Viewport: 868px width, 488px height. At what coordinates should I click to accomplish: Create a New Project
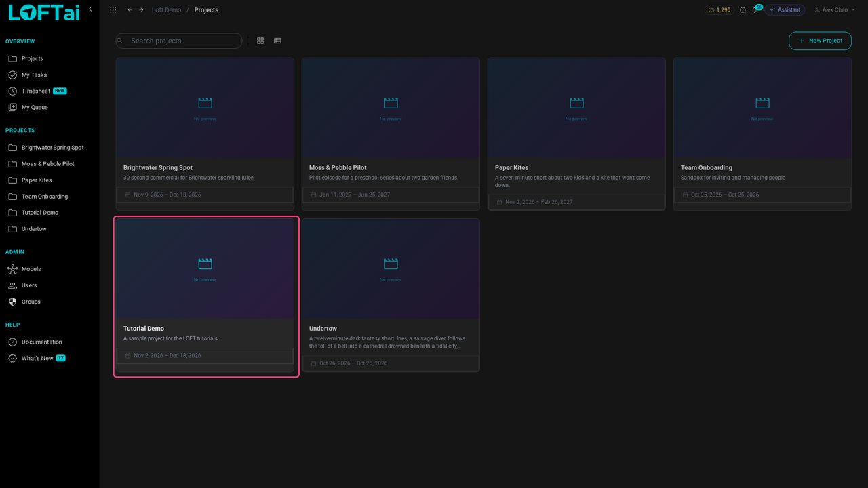click(820, 41)
